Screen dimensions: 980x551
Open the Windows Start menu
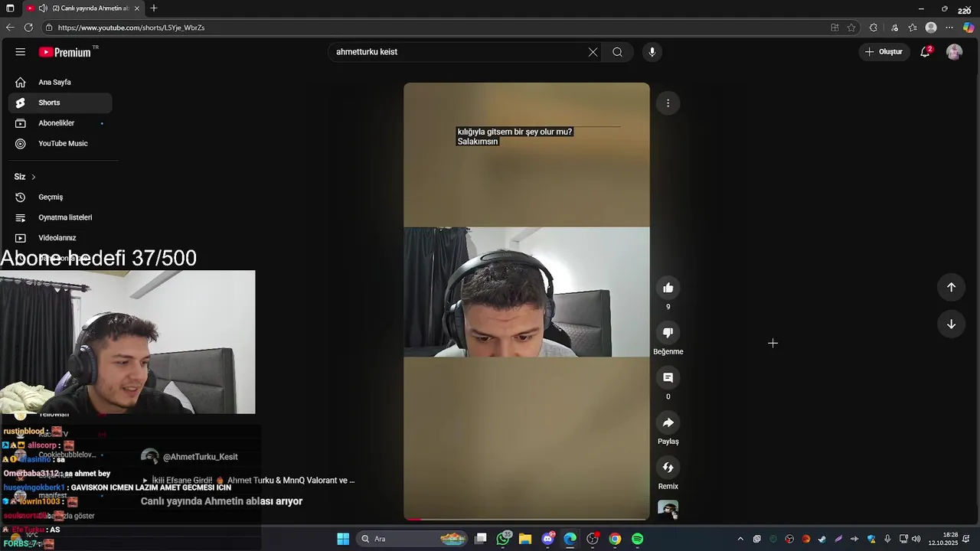pyautogui.click(x=343, y=539)
